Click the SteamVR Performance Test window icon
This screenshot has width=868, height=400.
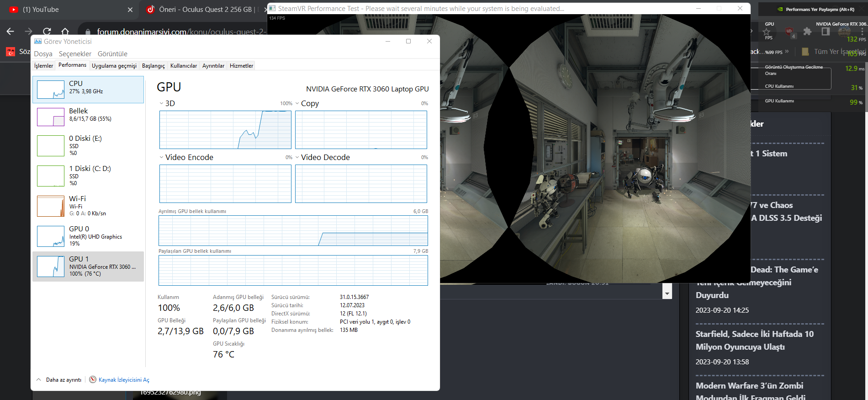coord(272,8)
